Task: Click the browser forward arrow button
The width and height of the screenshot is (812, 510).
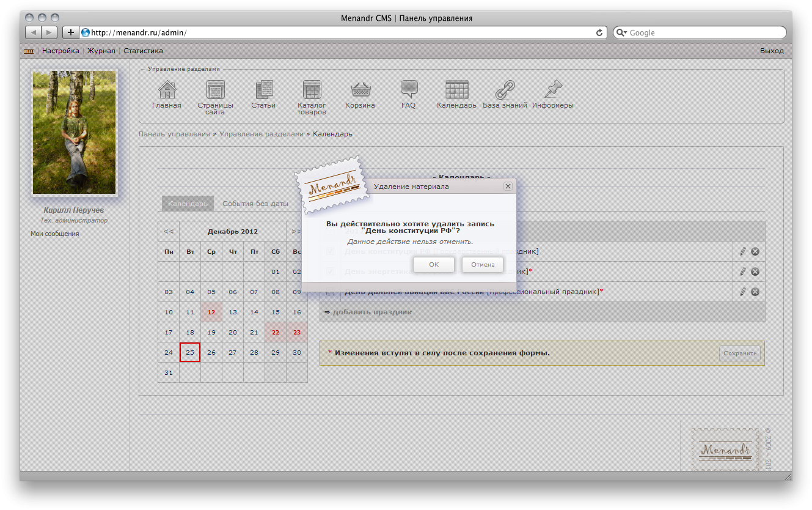Action: pos(49,32)
